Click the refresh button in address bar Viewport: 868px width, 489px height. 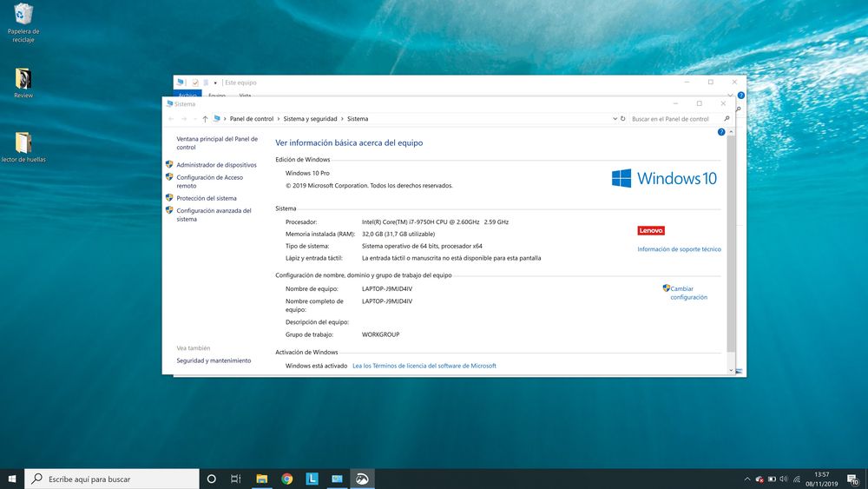[622, 119]
